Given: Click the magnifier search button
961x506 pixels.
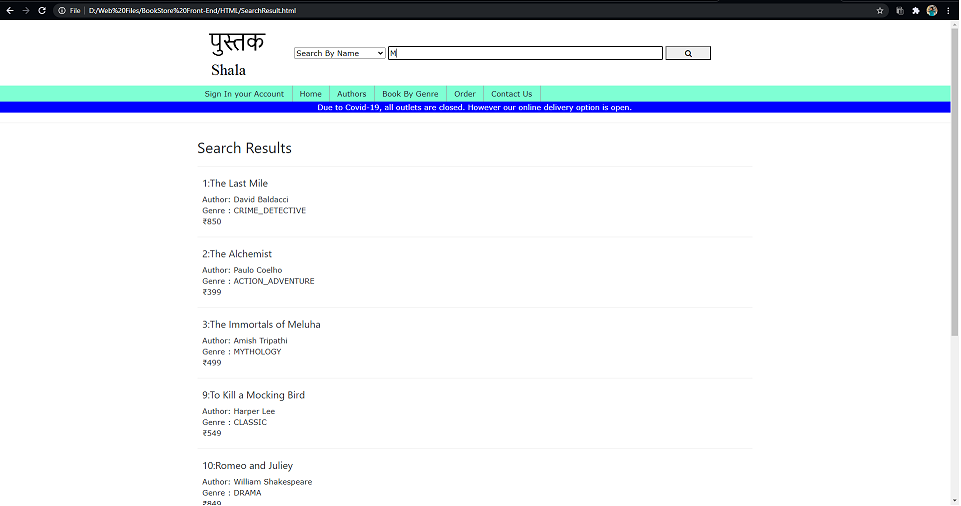Looking at the screenshot, I should pyautogui.click(x=688, y=53).
